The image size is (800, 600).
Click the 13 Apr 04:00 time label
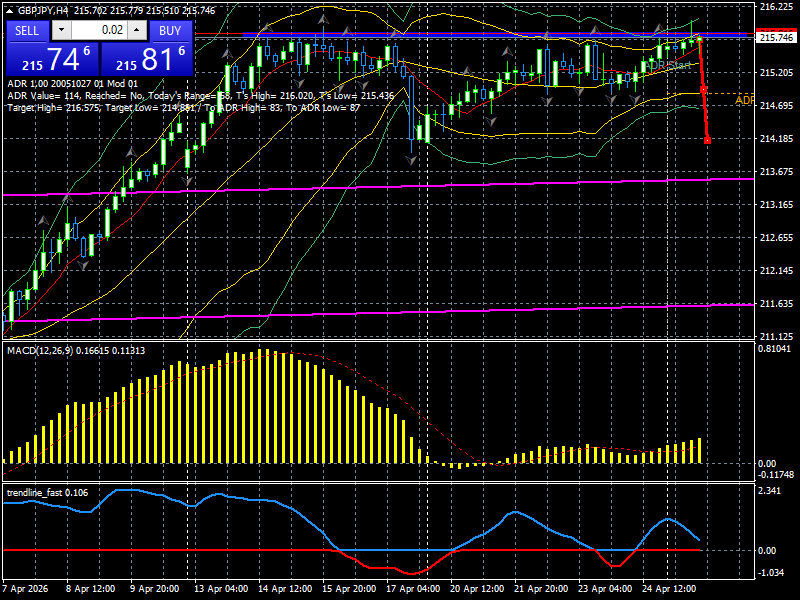(x=221, y=589)
